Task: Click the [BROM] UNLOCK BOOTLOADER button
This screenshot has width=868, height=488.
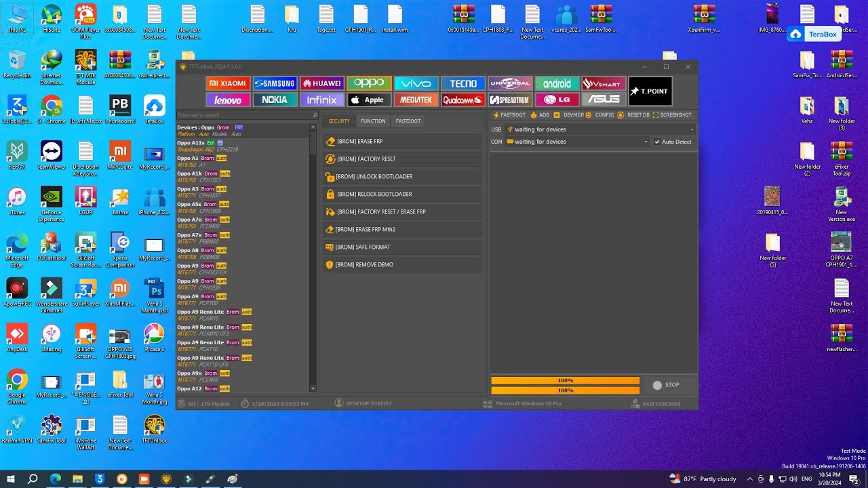Action: pyautogui.click(x=401, y=176)
